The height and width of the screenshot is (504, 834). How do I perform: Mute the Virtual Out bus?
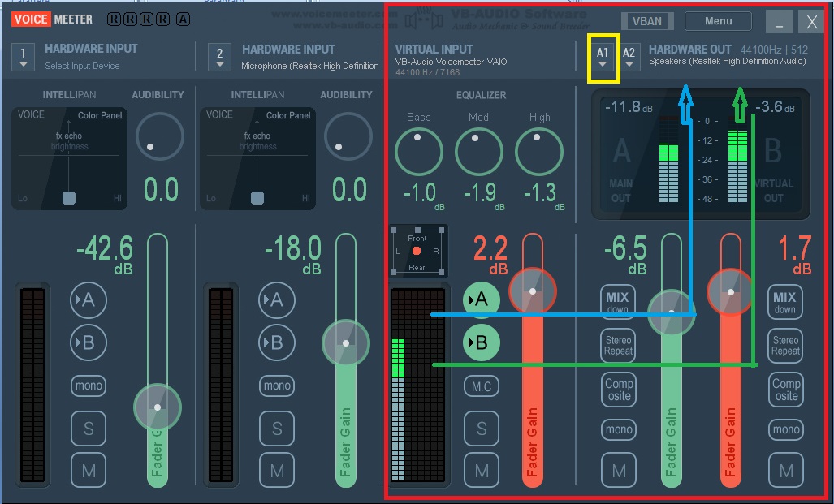coord(786,471)
